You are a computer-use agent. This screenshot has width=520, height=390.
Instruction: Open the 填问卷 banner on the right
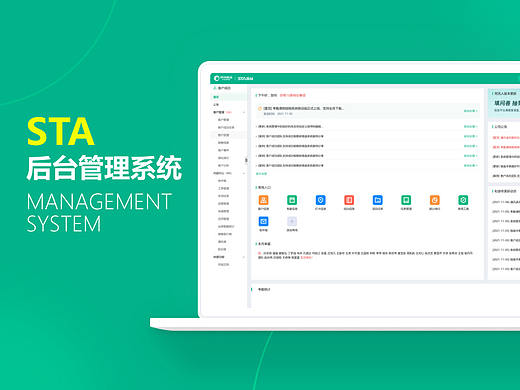504,103
